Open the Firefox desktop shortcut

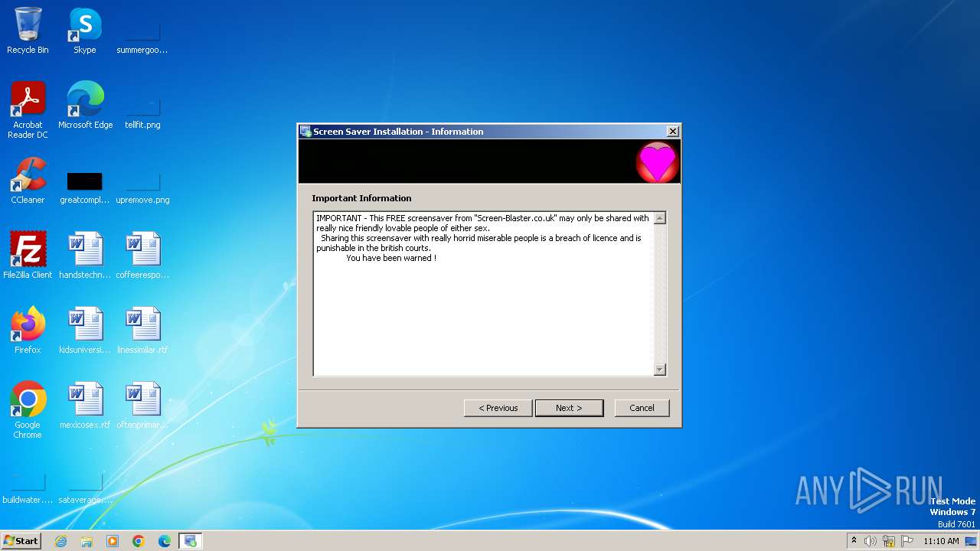click(x=28, y=331)
